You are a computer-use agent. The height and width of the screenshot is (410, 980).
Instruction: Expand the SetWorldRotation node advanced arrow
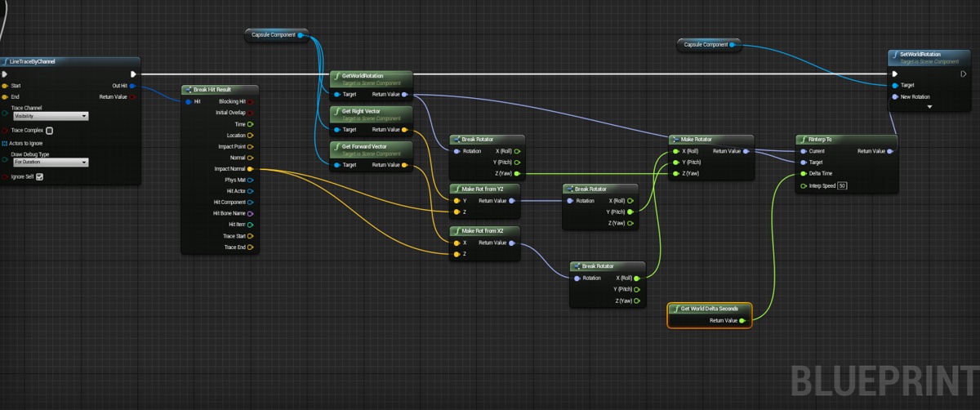[x=929, y=107]
